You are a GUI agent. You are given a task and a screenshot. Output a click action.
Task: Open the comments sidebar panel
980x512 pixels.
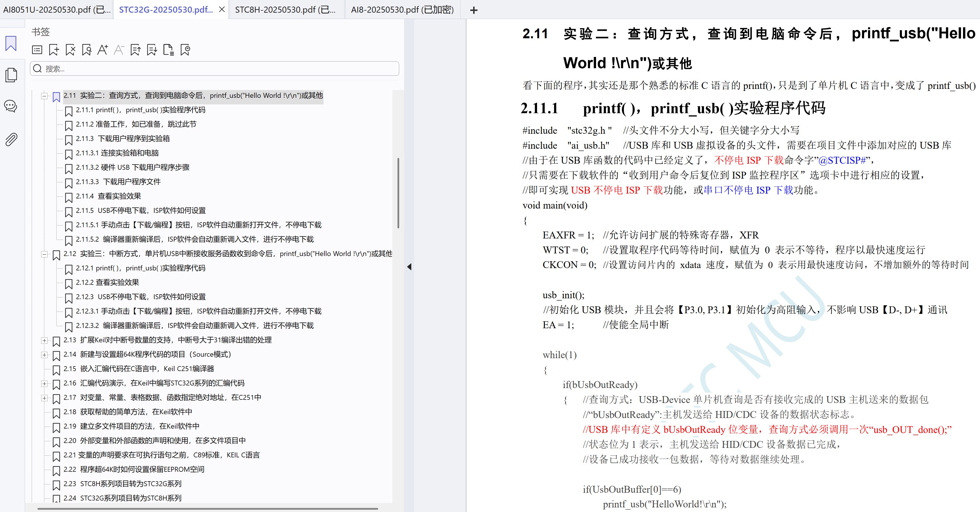tap(11, 106)
